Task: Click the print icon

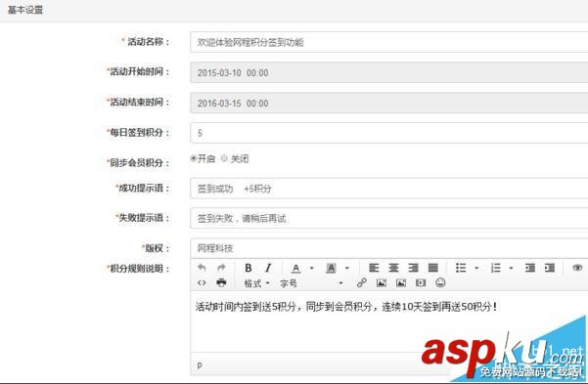Action: (x=222, y=282)
